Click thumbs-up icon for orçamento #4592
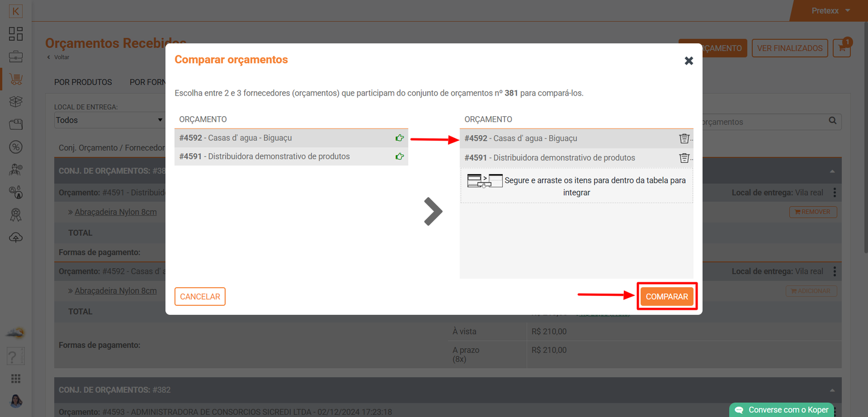The height and width of the screenshot is (417, 868). [400, 138]
